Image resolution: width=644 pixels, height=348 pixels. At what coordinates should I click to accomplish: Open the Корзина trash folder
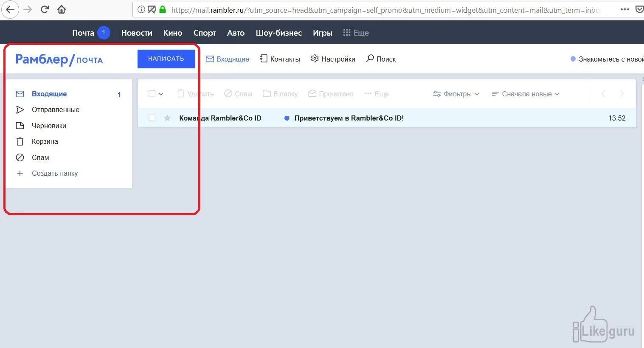[x=45, y=141]
